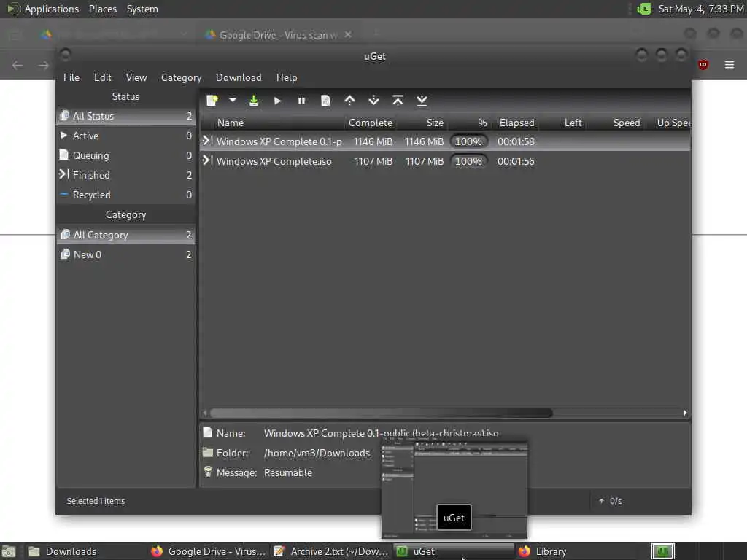Image resolution: width=747 pixels, height=560 pixels.
Task: Click the browser hamburger menu icon
Action: click(x=729, y=65)
